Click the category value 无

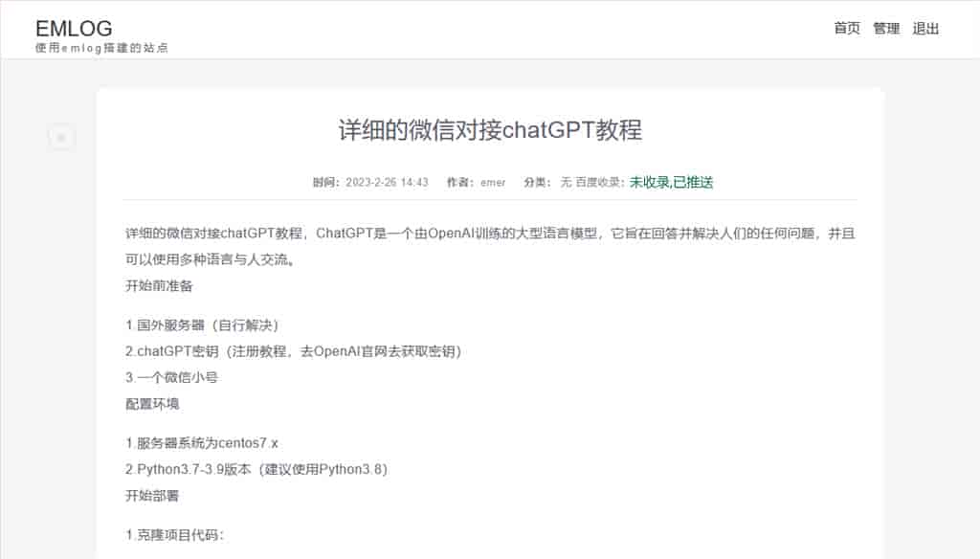[566, 183]
